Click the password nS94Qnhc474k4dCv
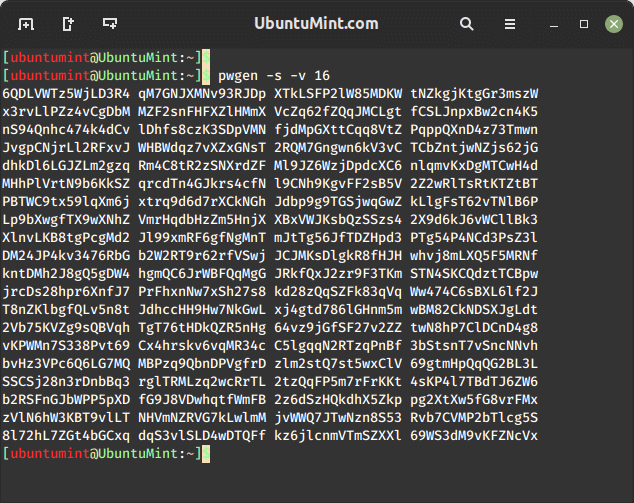Image resolution: width=634 pixels, height=503 pixels. click(66, 130)
